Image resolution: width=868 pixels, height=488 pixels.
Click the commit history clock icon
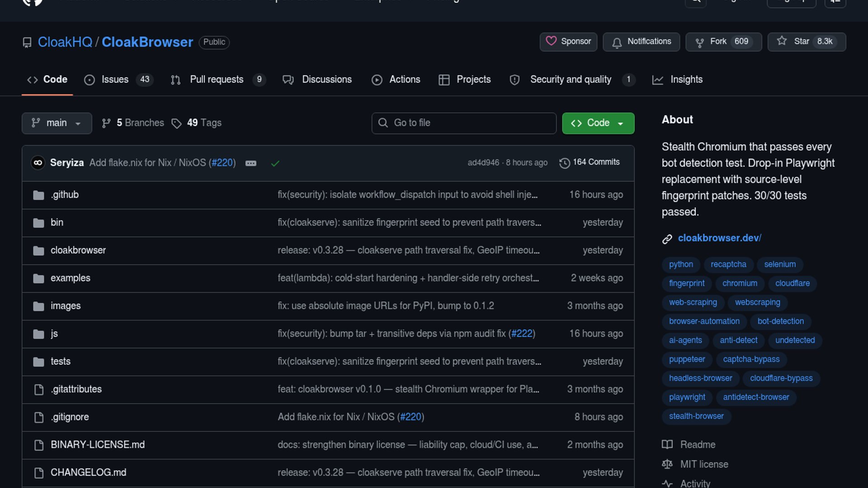click(564, 163)
